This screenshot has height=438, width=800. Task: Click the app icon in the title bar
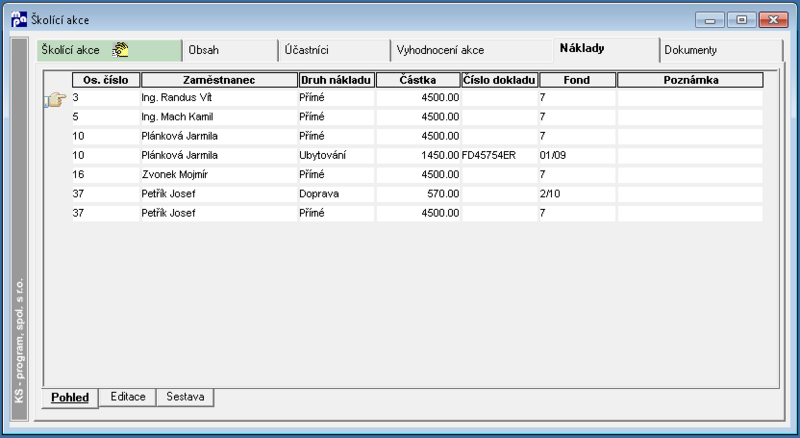tap(19, 19)
